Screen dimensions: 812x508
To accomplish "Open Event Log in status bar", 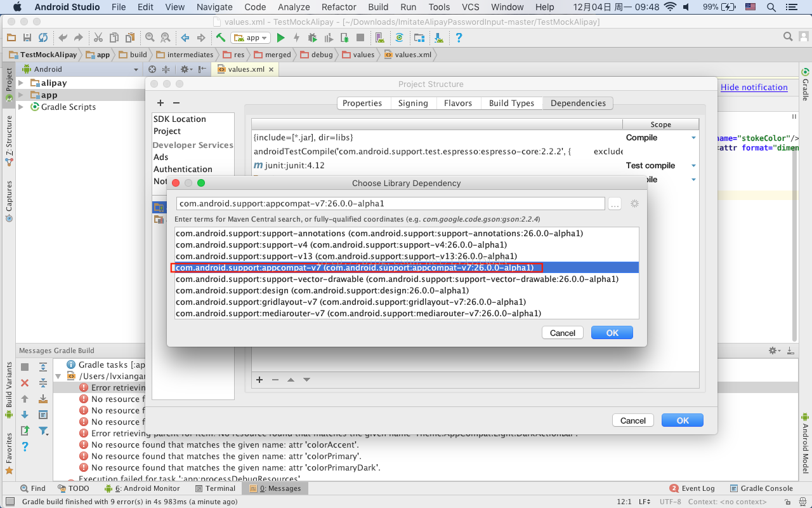I will coord(692,488).
